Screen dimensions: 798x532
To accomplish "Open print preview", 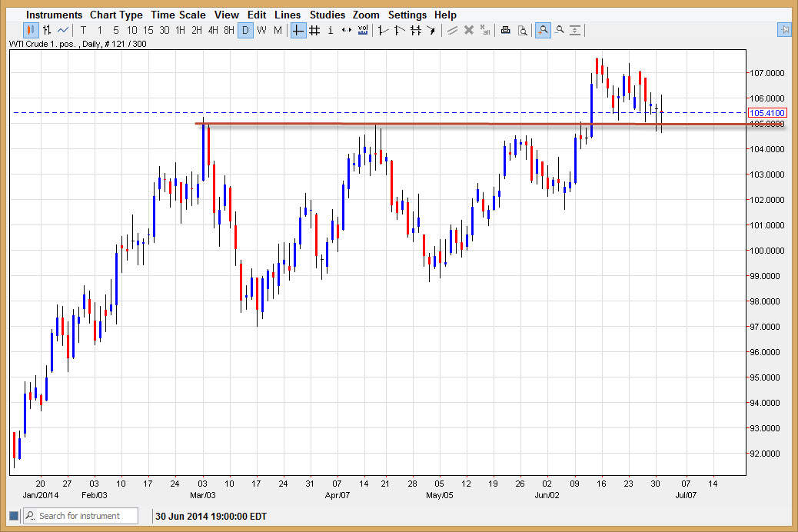I will coord(524,30).
